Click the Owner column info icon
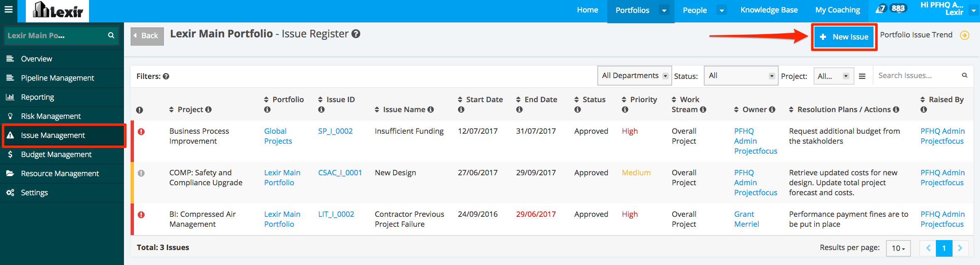980x265 pixels. [x=772, y=109]
